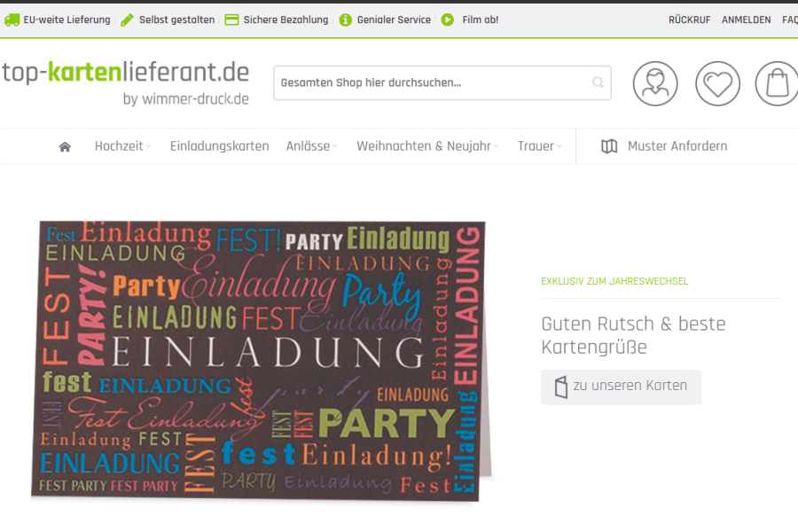Viewport: 798px width, 532px height.
Task: Open the RÜCKRUF link
Action: (x=689, y=20)
